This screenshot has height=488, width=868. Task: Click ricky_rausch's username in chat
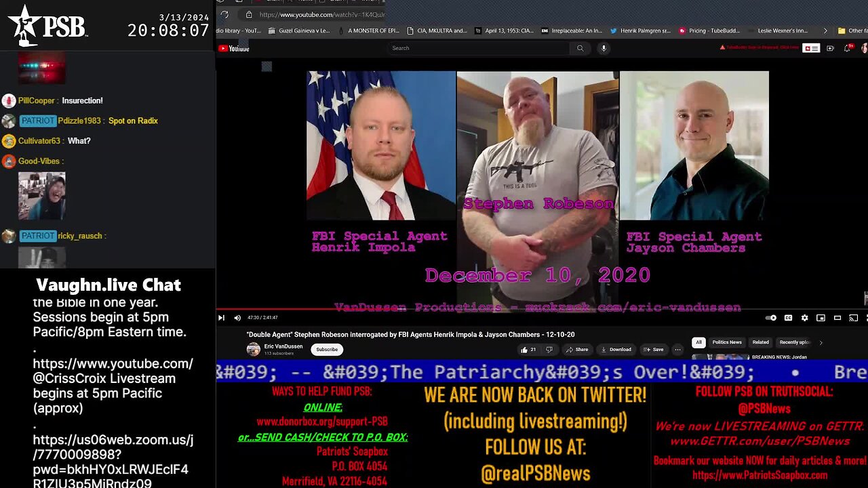click(x=80, y=236)
